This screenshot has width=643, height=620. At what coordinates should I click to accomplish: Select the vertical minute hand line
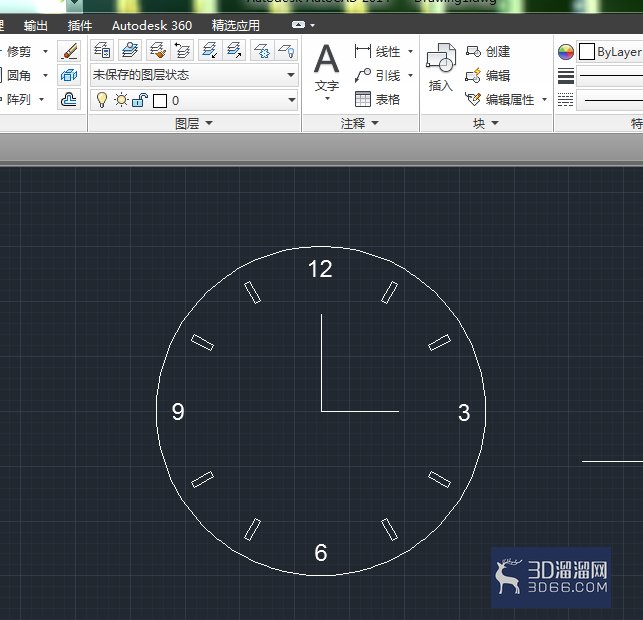click(x=321, y=362)
